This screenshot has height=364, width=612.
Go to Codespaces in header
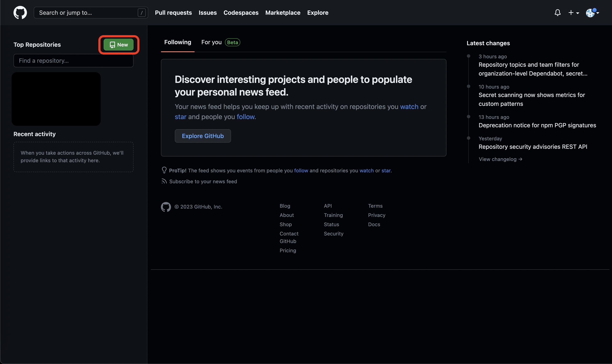(x=241, y=13)
